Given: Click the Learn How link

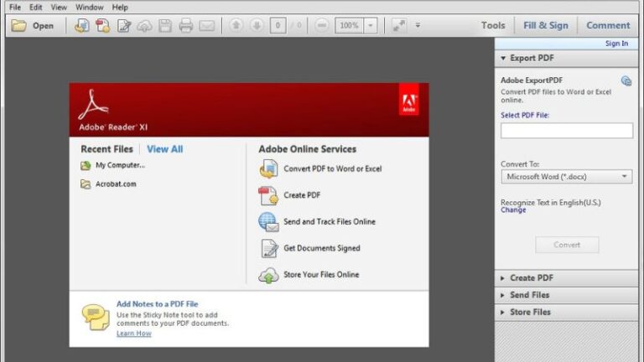Looking at the screenshot, I should pos(134,334).
